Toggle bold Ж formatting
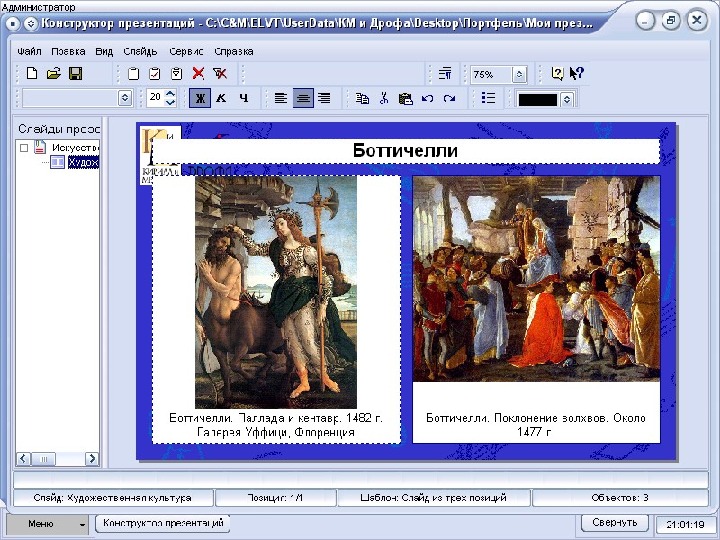Screen dimensions: 720x540 tap(200, 98)
